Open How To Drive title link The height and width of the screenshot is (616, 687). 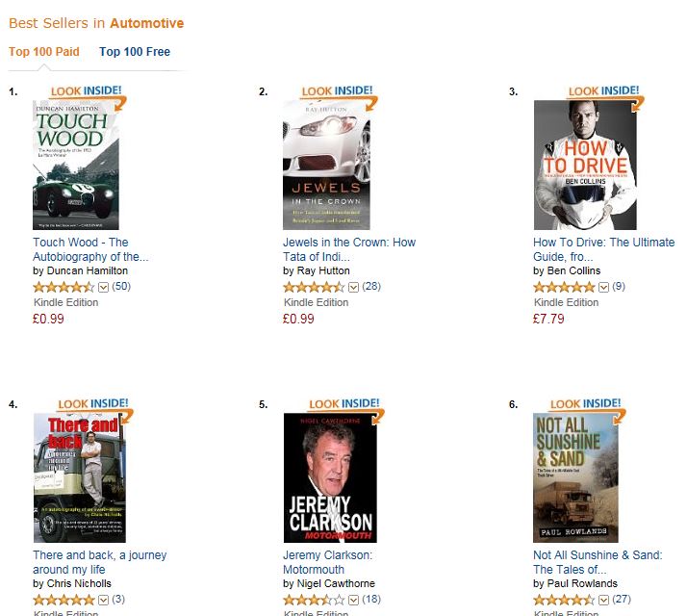pos(603,249)
